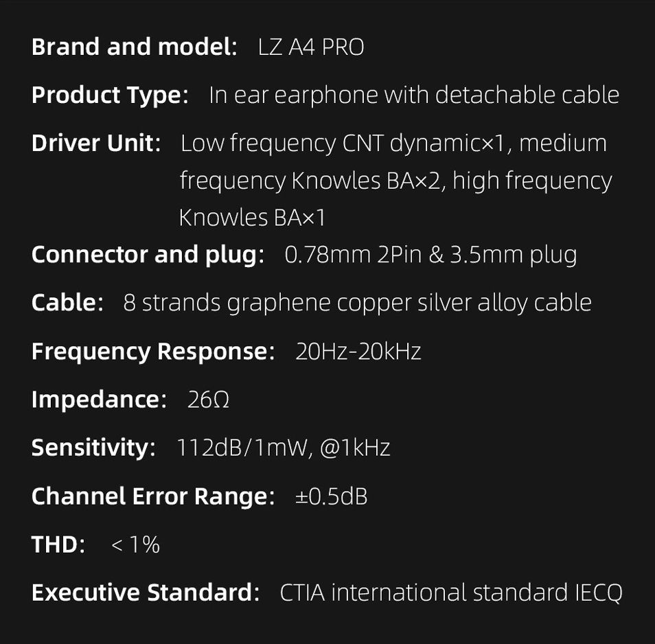Click the 'THD:' label
This screenshot has height=644, width=655.
(58, 544)
